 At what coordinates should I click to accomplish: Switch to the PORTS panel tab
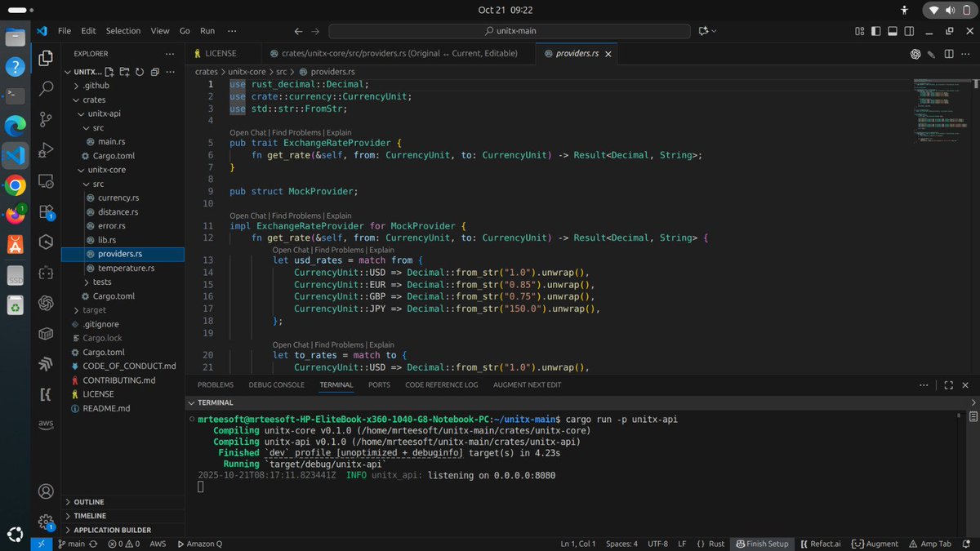(x=379, y=384)
